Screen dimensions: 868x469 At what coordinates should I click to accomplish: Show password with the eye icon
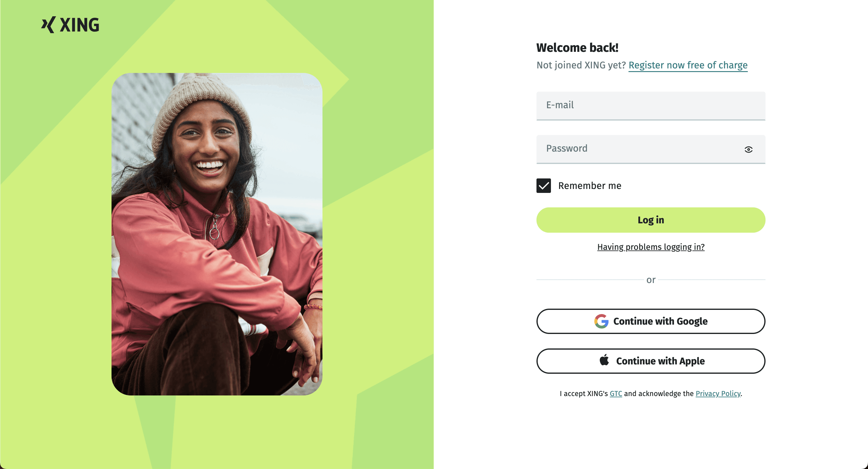click(748, 149)
